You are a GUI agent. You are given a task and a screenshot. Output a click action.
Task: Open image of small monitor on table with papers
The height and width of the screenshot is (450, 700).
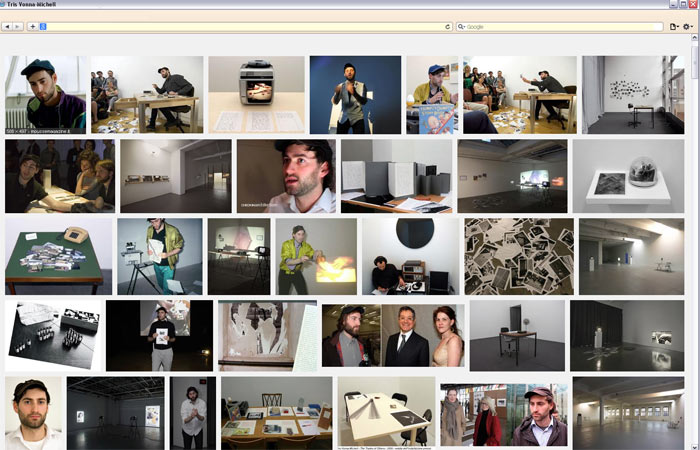pos(256,95)
